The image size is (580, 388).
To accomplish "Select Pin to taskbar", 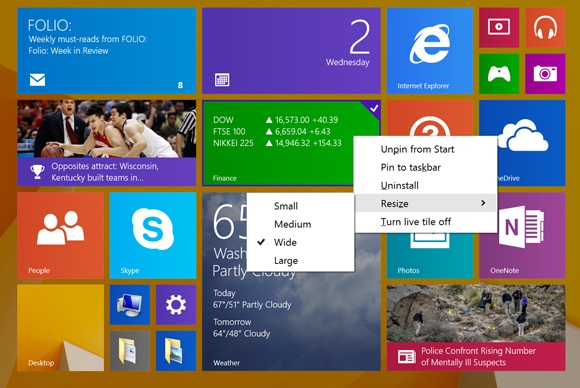I will (425, 167).
